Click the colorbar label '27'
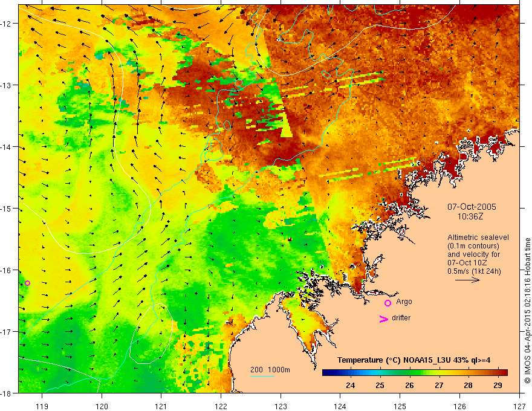 (439, 385)
